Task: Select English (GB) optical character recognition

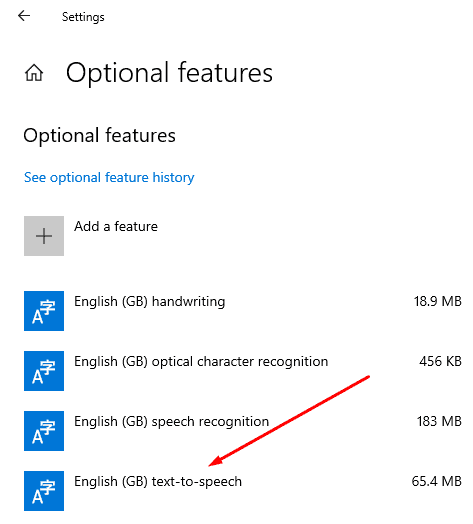Action: [x=201, y=362]
